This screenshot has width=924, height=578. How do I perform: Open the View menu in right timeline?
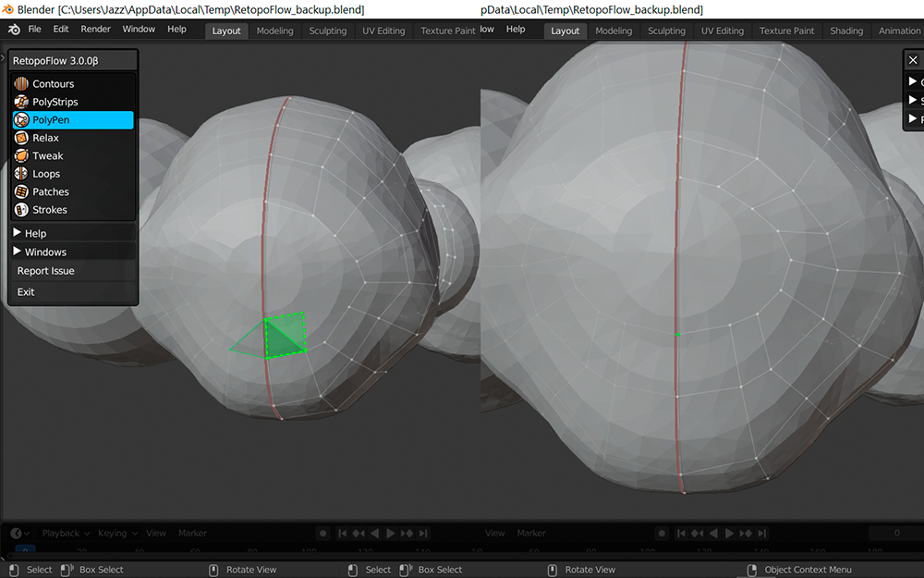[495, 534]
